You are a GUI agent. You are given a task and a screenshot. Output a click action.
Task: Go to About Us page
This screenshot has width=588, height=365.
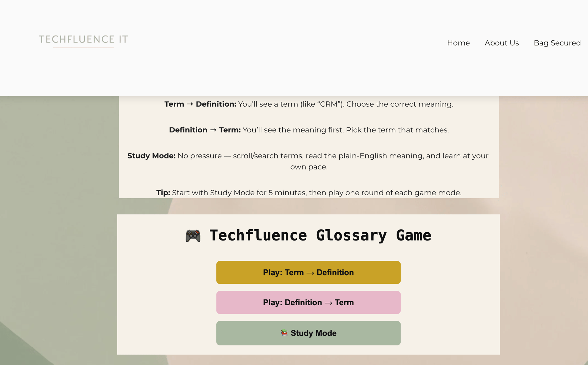(x=502, y=43)
